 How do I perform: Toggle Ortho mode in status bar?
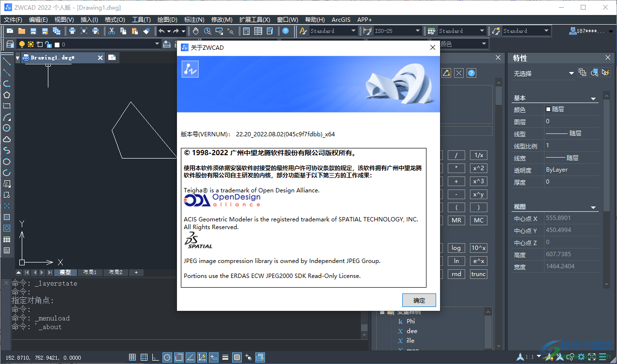coord(156,358)
